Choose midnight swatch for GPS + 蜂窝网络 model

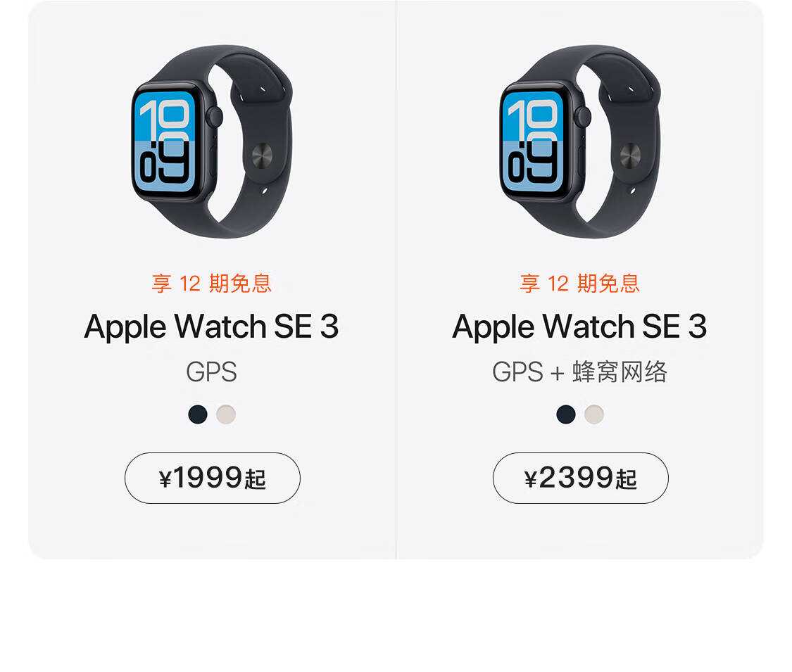point(566,414)
